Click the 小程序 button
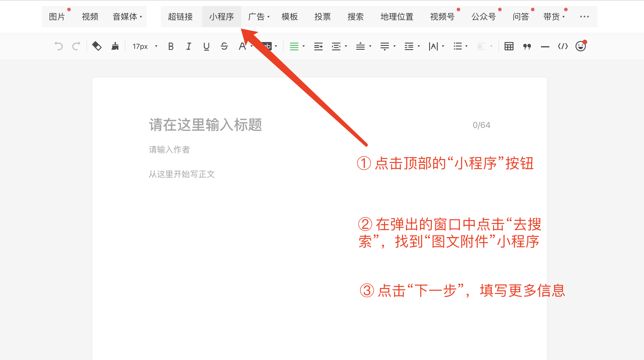644x360 pixels. coord(221,17)
